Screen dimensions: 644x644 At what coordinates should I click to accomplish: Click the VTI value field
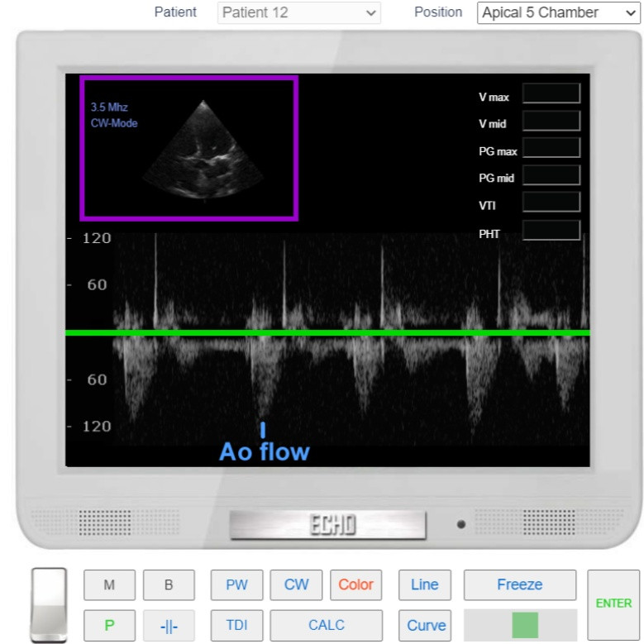551,202
